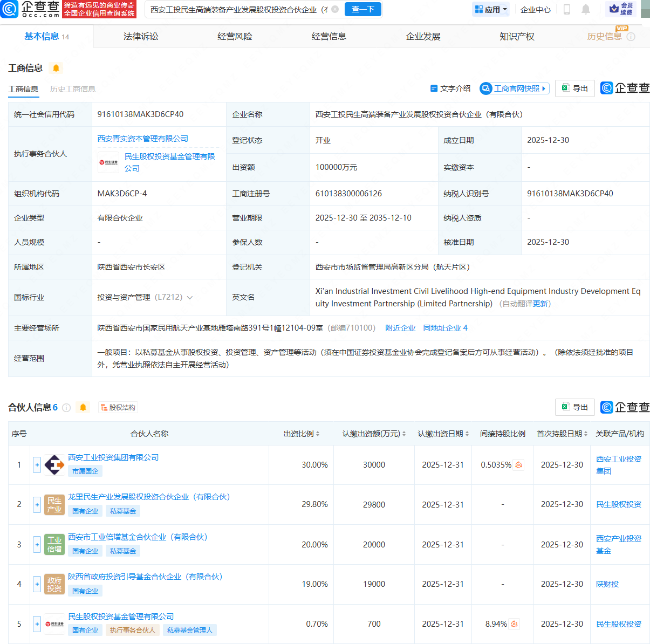The image size is (650, 644).
Task: Expand partner row 龙里民生产业发展股权投资合伙企业
Action: (x=37, y=505)
